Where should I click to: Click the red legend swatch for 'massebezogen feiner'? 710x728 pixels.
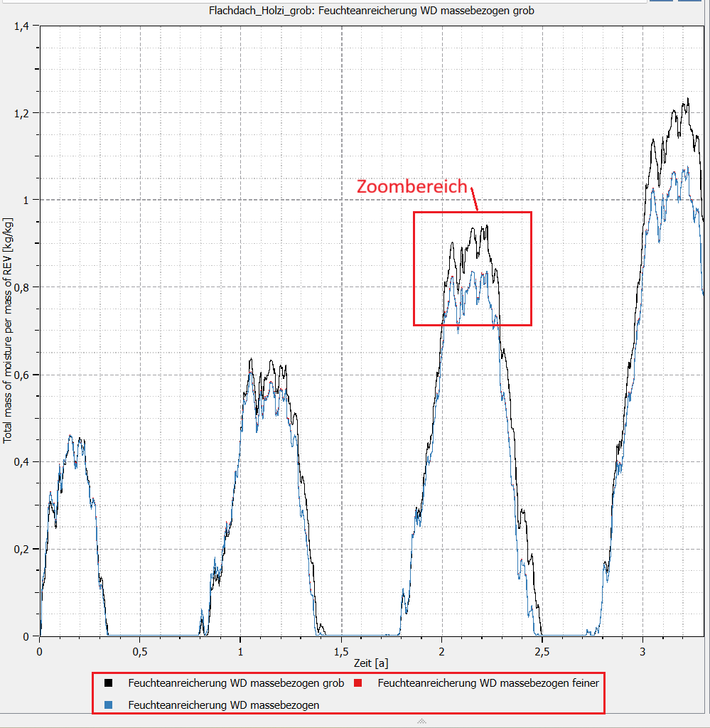[x=357, y=683]
